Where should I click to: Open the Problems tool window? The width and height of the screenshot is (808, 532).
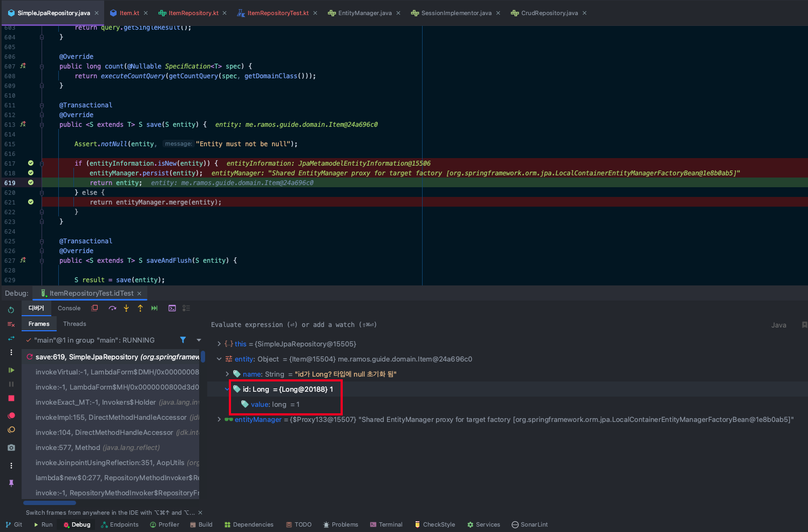point(341,524)
